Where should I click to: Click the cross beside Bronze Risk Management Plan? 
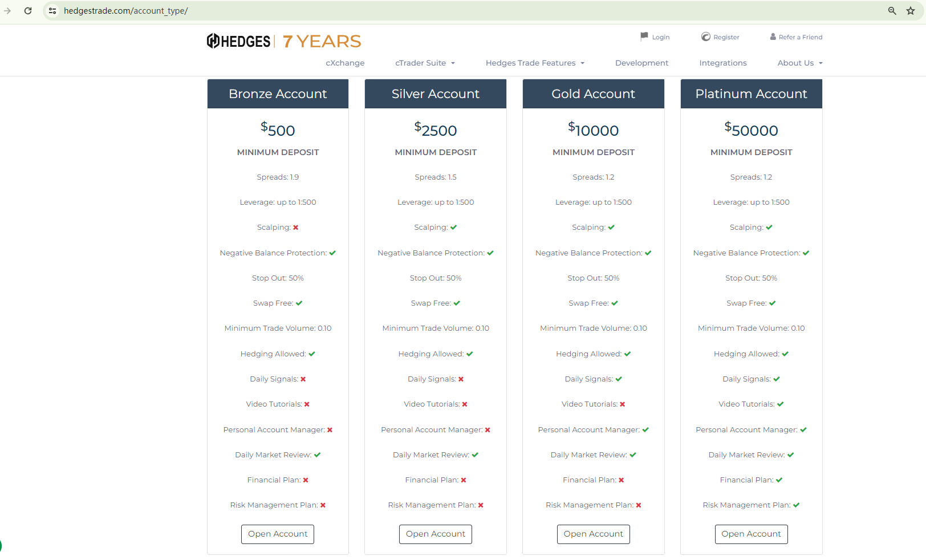(323, 505)
